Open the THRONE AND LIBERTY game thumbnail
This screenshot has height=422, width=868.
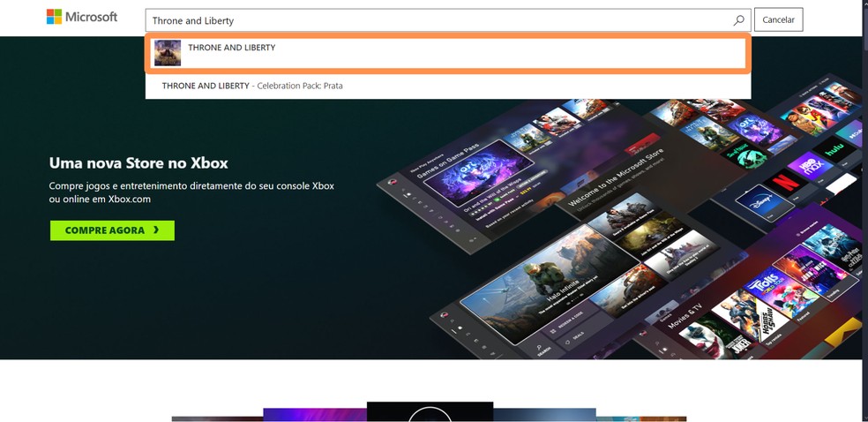pos(168,53)
